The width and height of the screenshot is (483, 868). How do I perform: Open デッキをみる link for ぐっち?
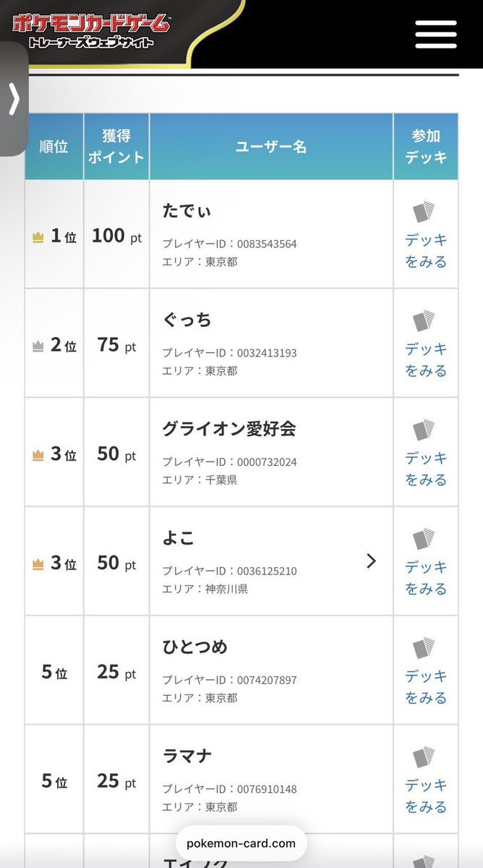click(x=426, y=359)
